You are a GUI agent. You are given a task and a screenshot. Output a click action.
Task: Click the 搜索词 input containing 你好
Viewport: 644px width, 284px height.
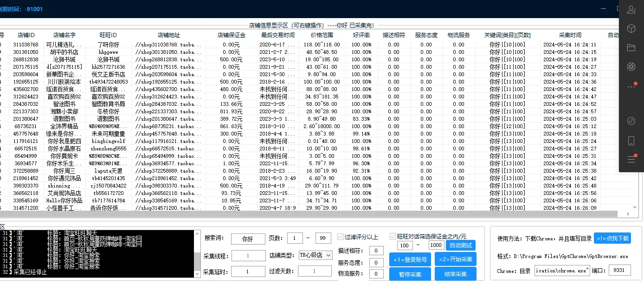coord(248,239)
